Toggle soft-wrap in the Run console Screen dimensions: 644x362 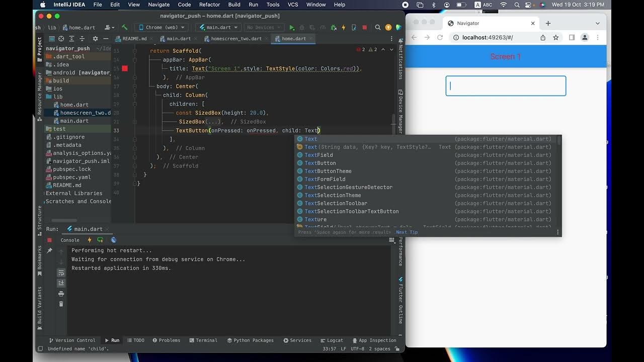61,273
